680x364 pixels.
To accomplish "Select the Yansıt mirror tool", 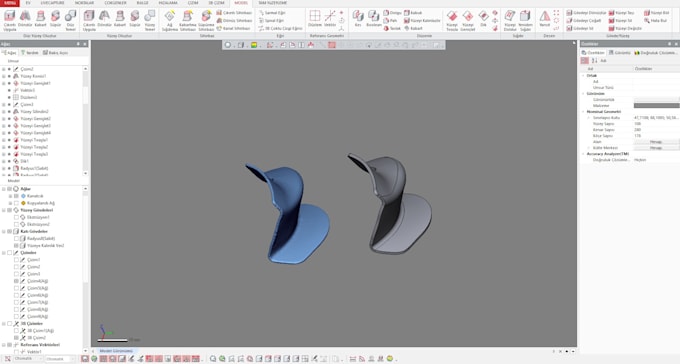I will click(x=545, y=19).
